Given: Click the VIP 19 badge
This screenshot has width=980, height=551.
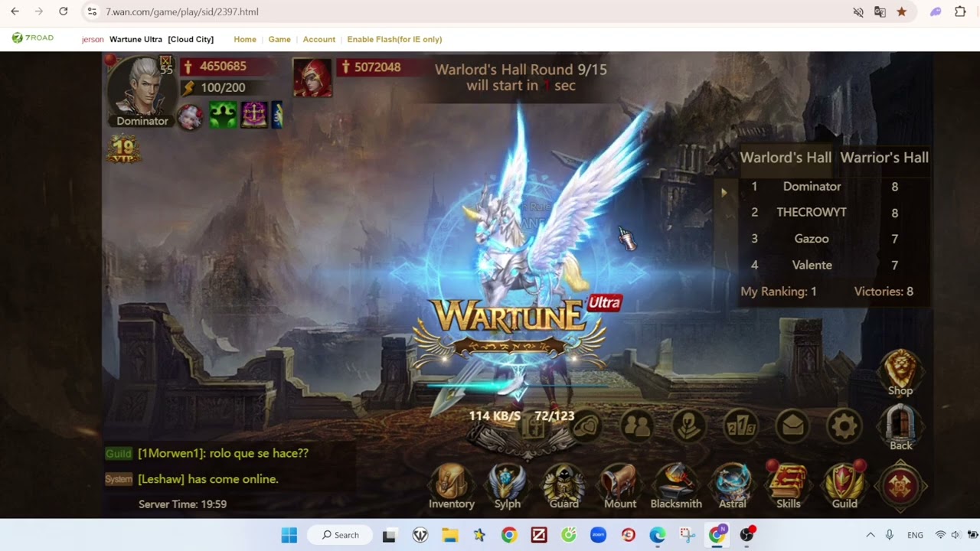Looking at the screenshot, I should [123, 148].
